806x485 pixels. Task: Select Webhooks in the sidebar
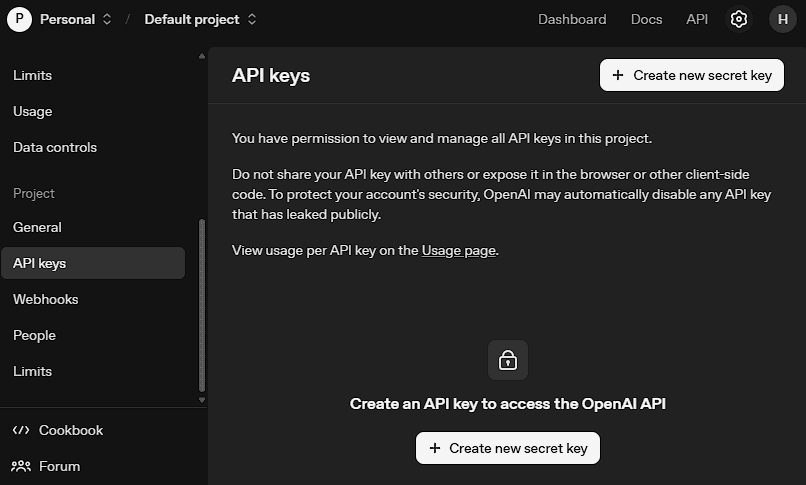[x=46, y=299]
